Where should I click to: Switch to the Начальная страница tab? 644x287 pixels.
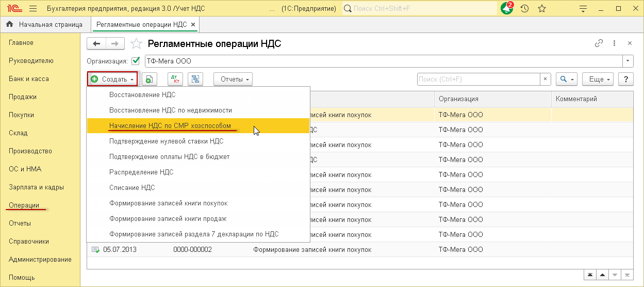[45, 24]
